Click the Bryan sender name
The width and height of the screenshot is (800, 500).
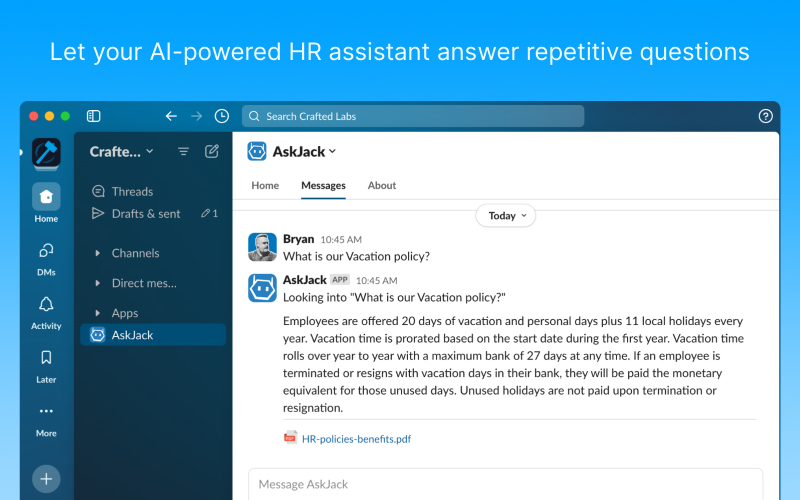[298, 239]
